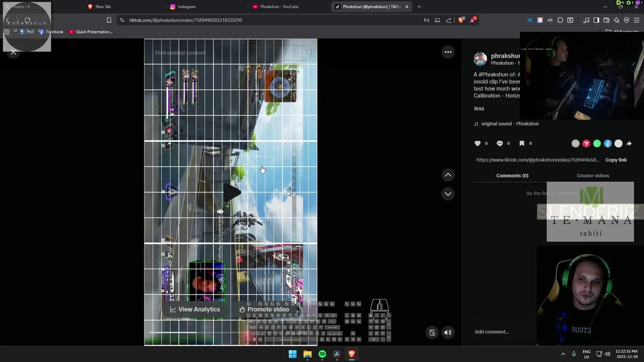The height and width of the screenshot is (362, 644).
Task: Open Spotify from taskbar
Action: pos(322,354)
